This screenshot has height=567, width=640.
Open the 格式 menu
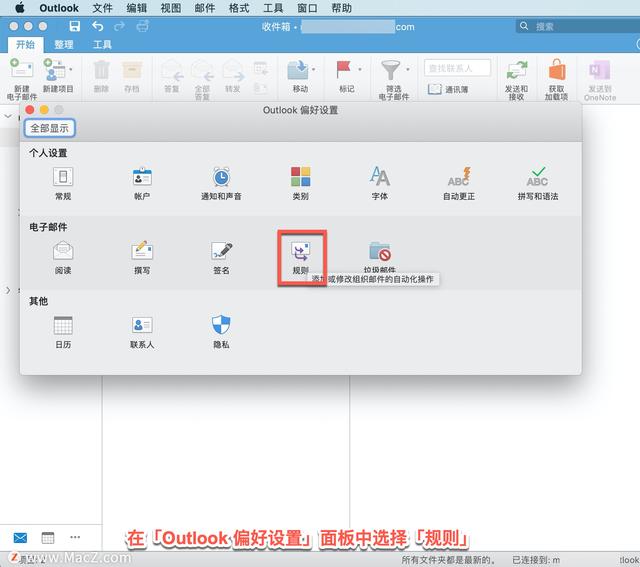coord(239,8)
